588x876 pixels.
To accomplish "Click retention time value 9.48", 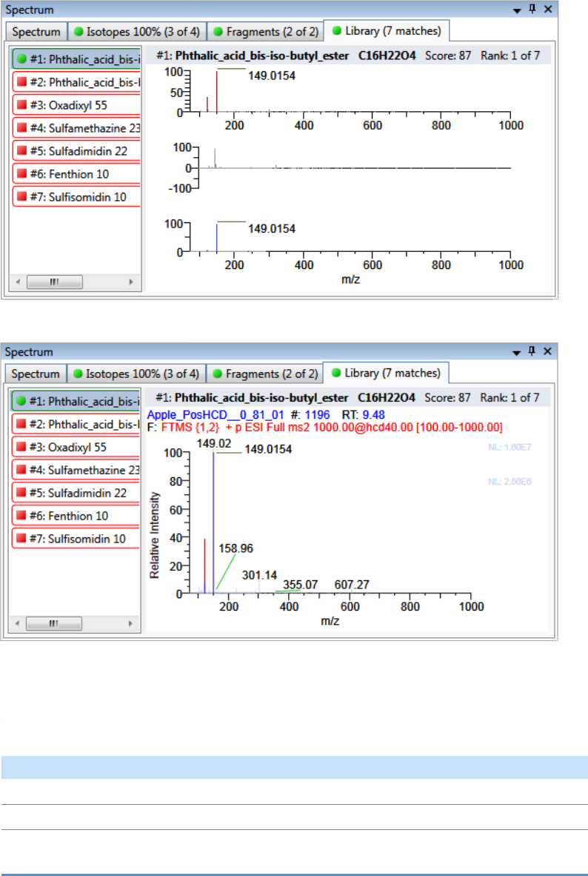I will pos(373,415).
